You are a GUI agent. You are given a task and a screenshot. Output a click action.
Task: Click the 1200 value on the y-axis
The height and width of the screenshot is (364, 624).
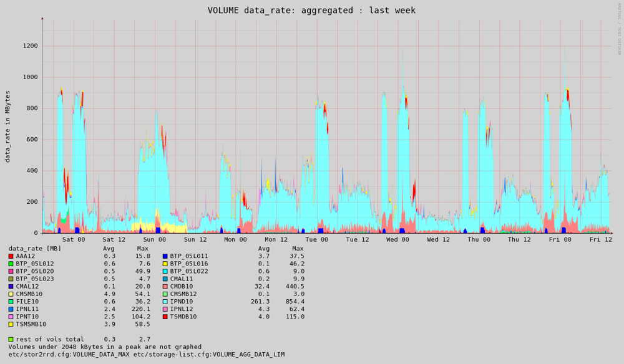click(x=31, y=46)
